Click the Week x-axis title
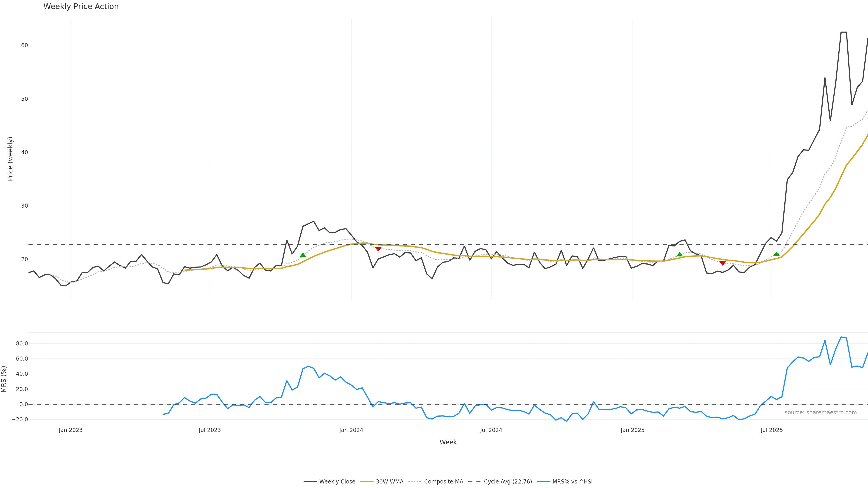The height and width of the screenshot is (488, 868). click(448, 442)
